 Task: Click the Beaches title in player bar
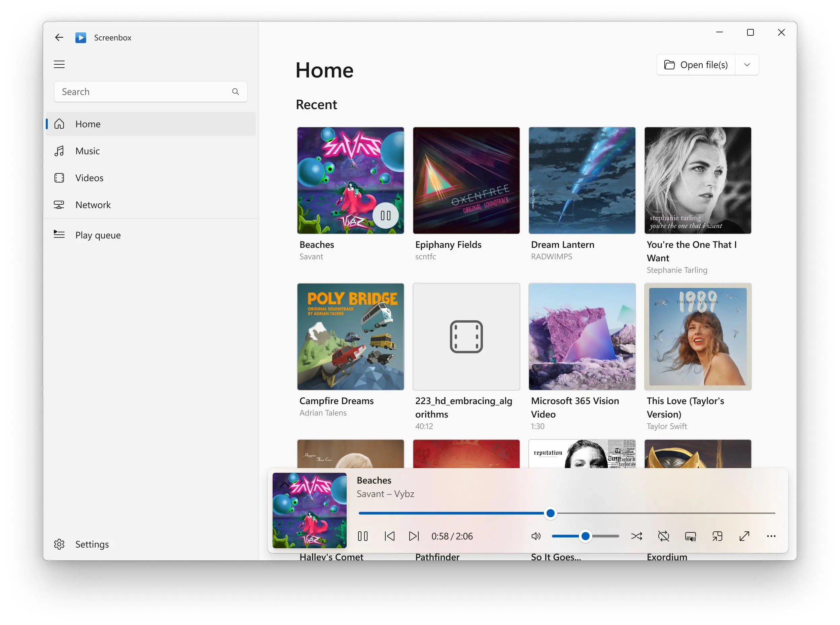[x=374, y=480]
